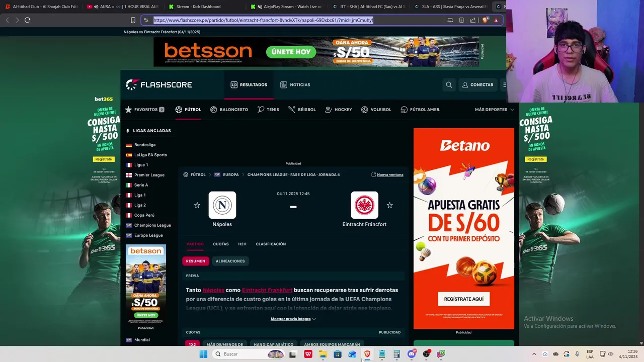
Task: Open Champions League - Fase de Liga breadcrumb
Action: (x=293, y=175)
